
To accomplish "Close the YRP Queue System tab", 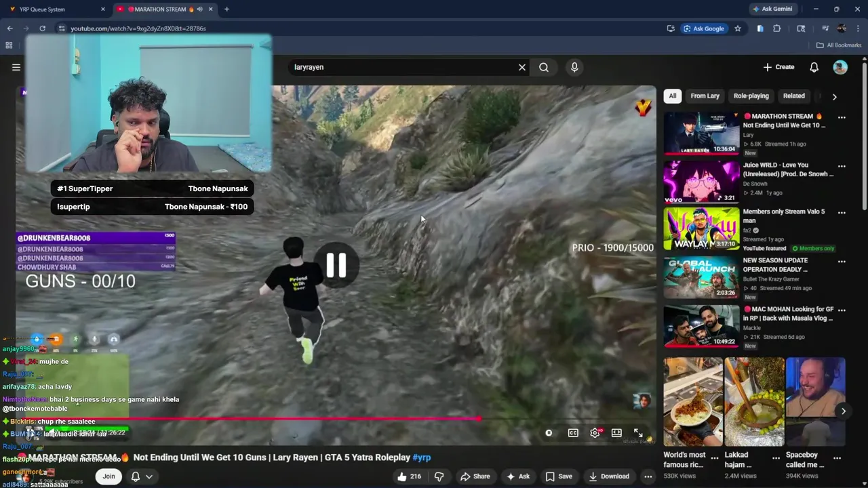I will pos(103,9).
